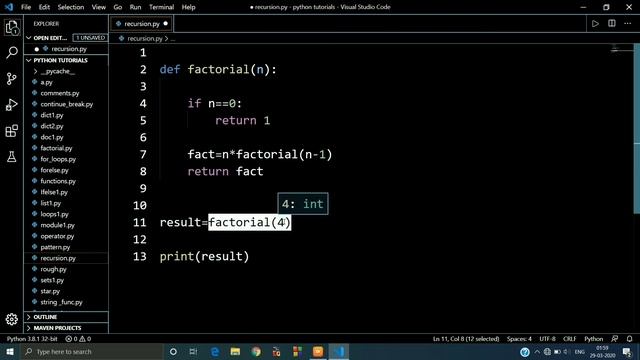
Task: Run Python file with the play button
Action: [595, 24]
